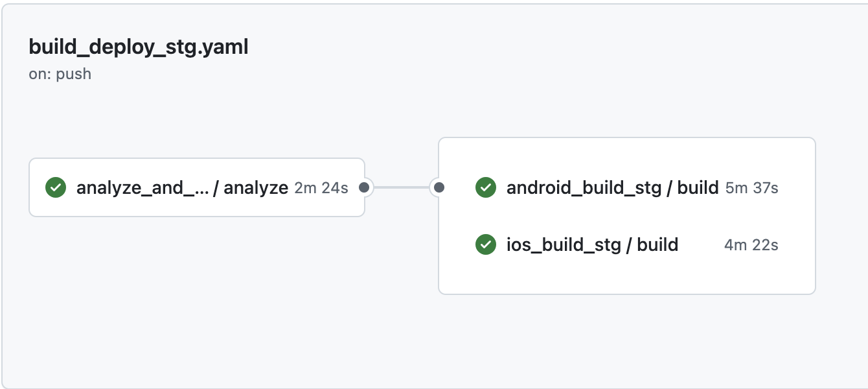Click the ios_build_stg / build job name text
The width and height of the screenshot is (868, 389).
tap(591, 244)
